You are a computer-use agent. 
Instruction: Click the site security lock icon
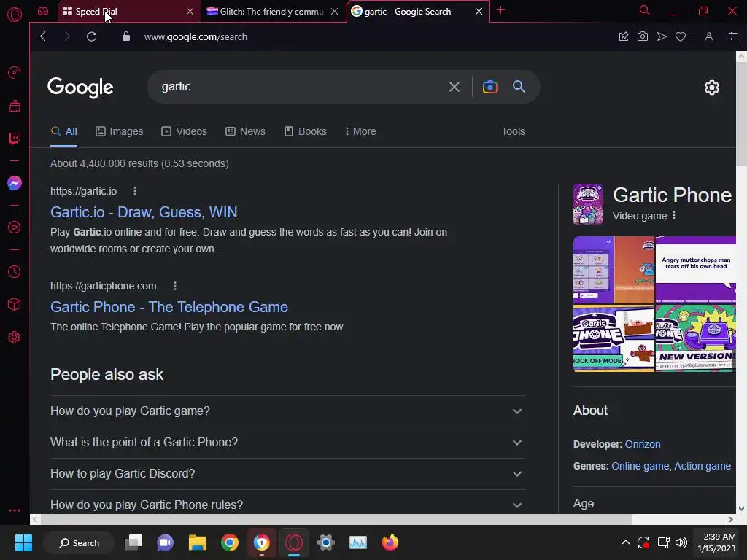pyautogui.click(x=125, y=36)
